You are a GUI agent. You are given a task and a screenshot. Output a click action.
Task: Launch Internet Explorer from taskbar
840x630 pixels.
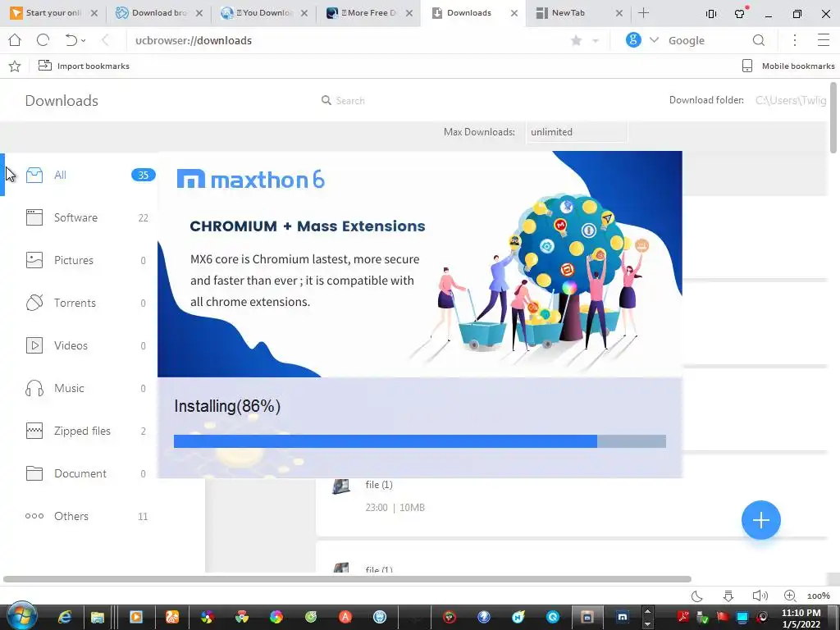[65, 617]
